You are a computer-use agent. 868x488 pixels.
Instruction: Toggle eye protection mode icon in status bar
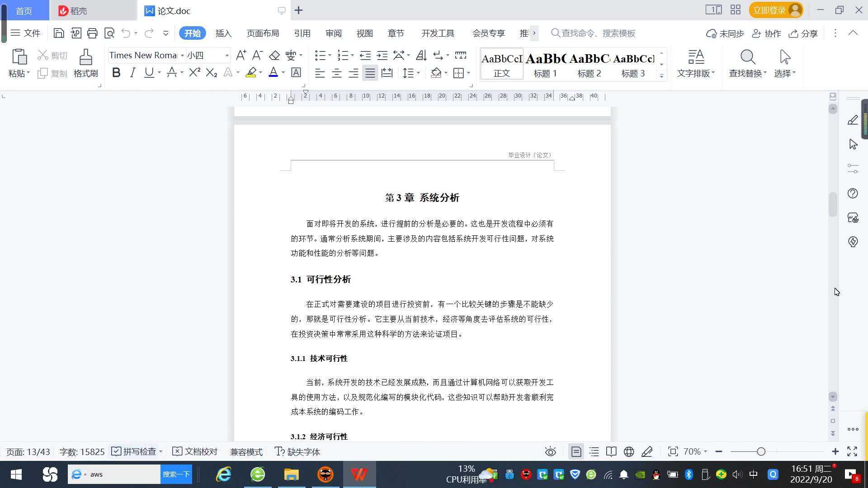pos(550,451)
